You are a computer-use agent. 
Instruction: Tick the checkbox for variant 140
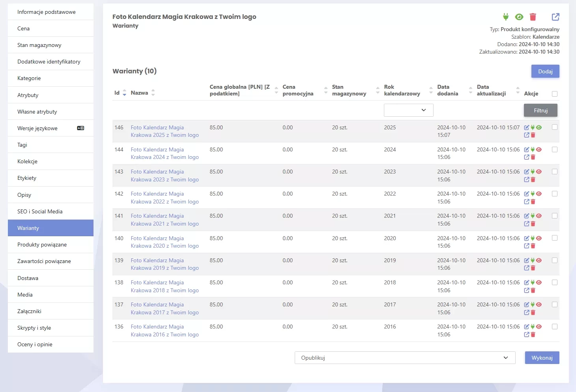[555, 238]
